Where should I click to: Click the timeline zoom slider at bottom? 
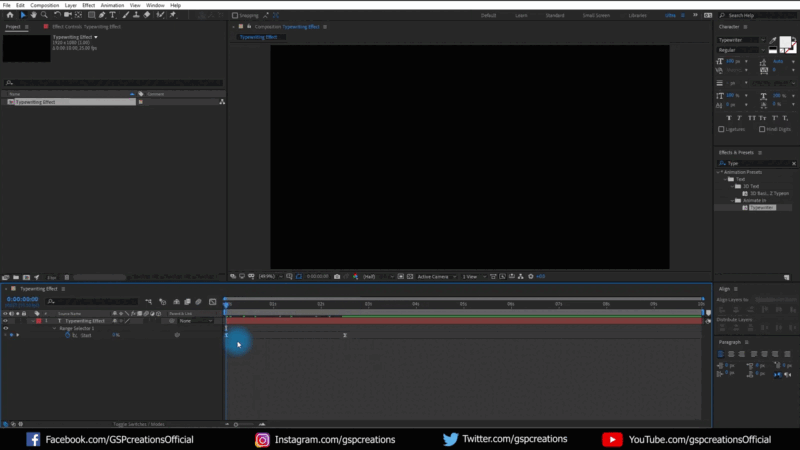(x=244, y=424)
